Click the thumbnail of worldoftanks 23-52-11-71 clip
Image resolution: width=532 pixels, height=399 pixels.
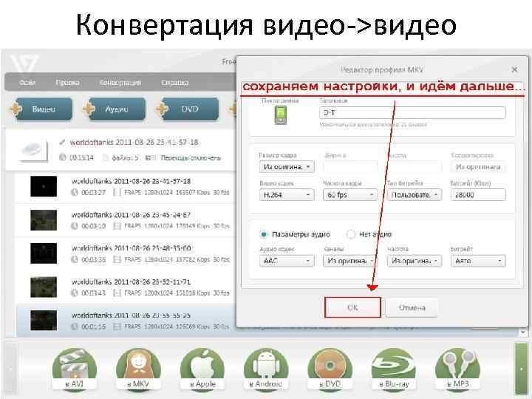click(44, 287)
